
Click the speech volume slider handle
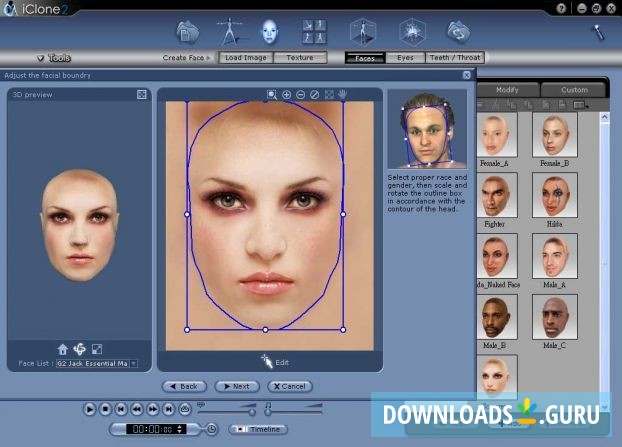(x=251, y=412)
